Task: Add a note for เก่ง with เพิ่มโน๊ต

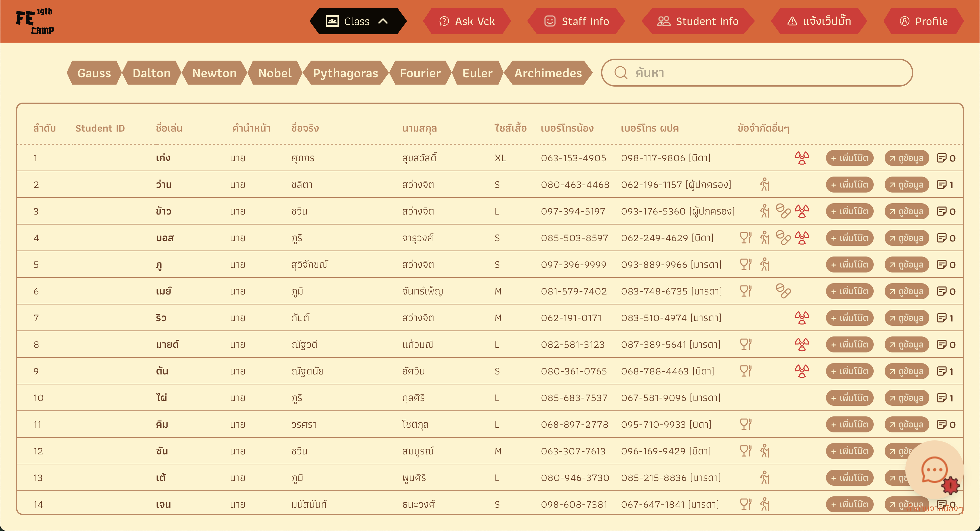Action: [849, 158]
